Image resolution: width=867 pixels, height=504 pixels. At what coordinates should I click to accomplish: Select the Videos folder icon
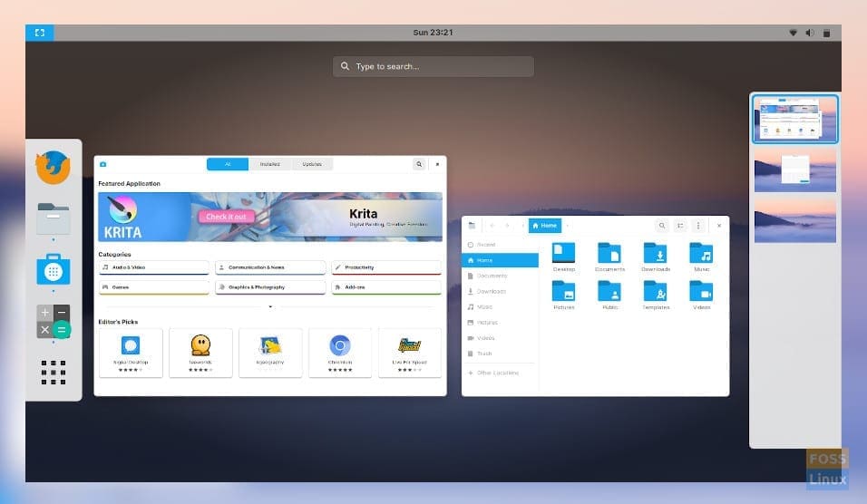click(702, 291)
